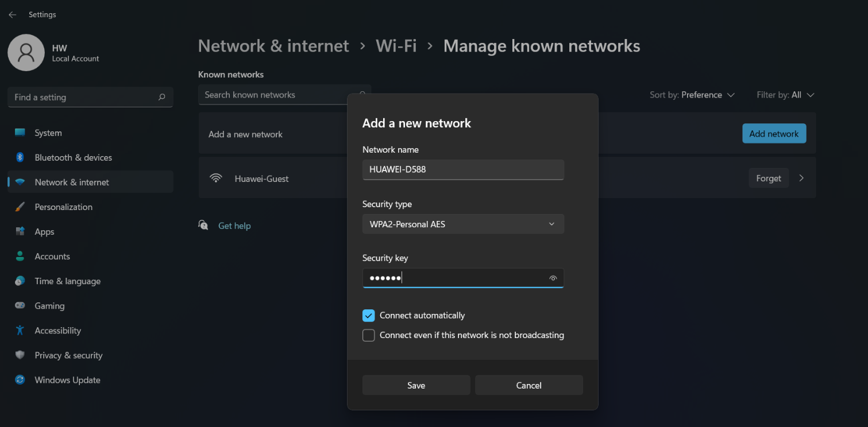Save the new network
868x427 pixels.
(x=416, y=385)
